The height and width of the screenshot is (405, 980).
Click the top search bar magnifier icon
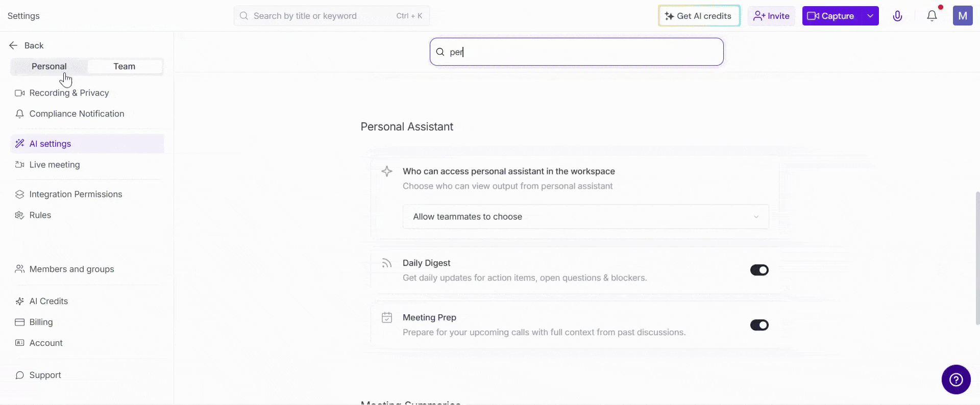(244, 16)
